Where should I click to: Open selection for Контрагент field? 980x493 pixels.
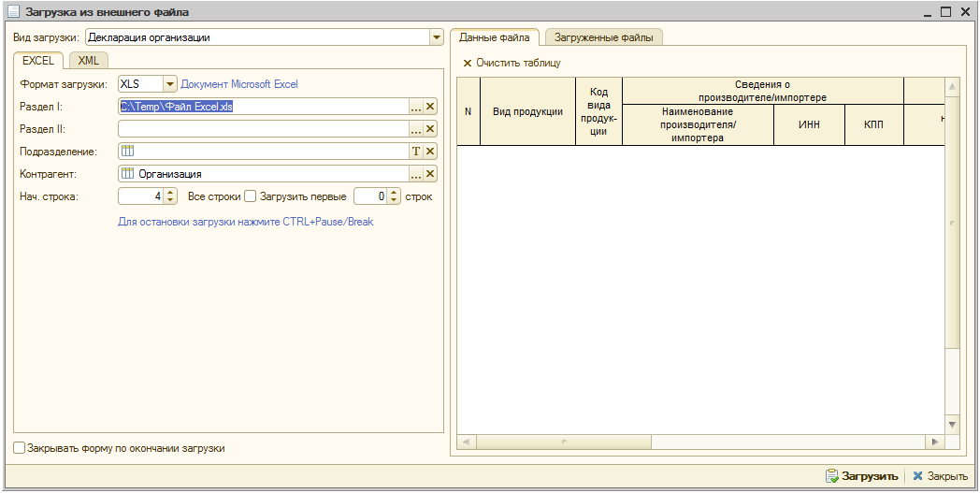(416, 174)
